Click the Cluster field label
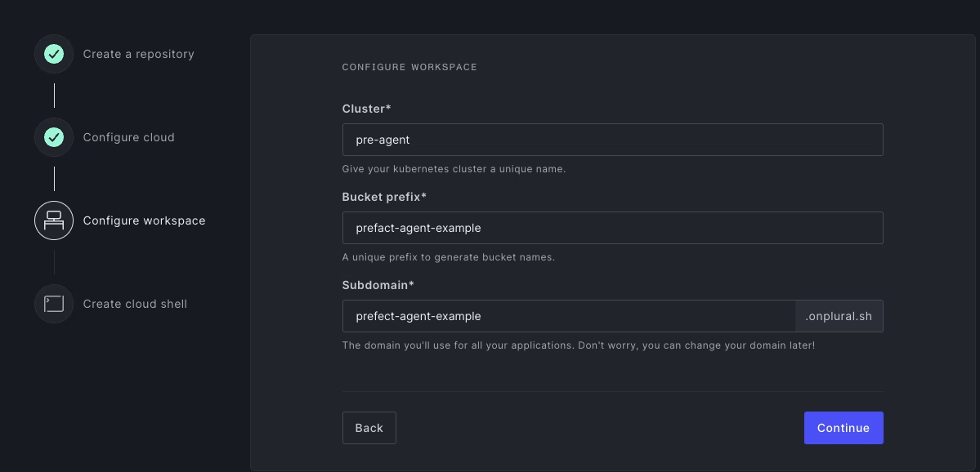The height and width of the screenshot is (472, 980). point(366,109)
